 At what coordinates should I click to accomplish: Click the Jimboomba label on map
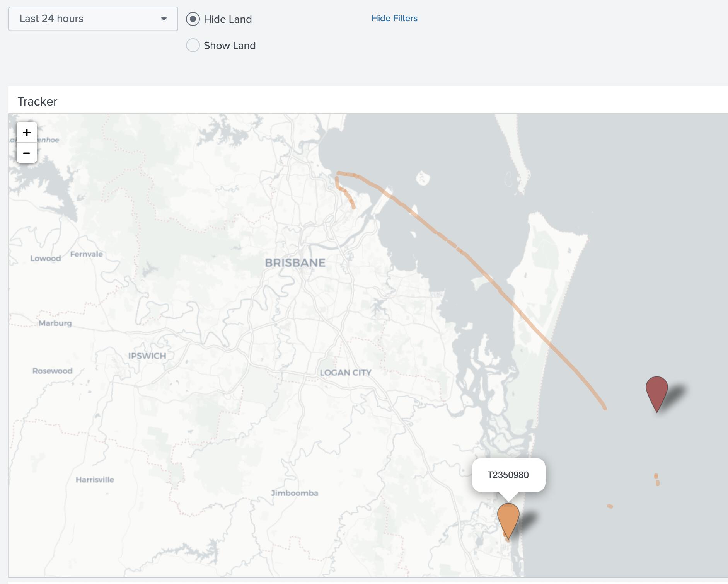point(295,493)
